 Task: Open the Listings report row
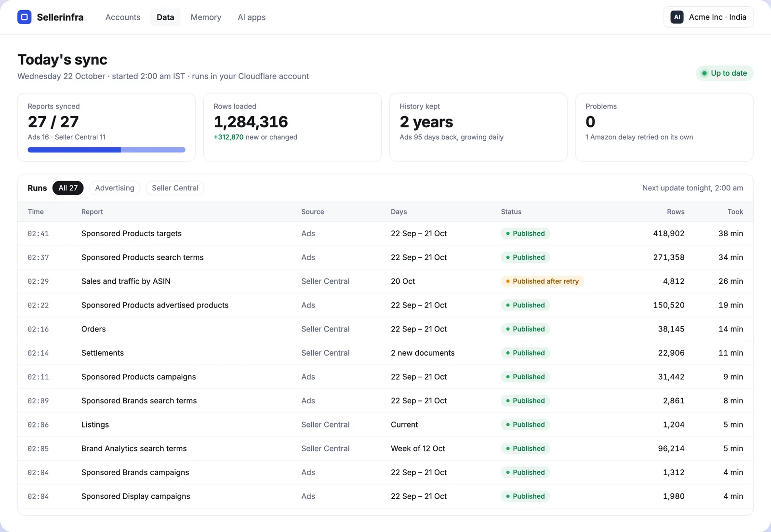(385, 425)
